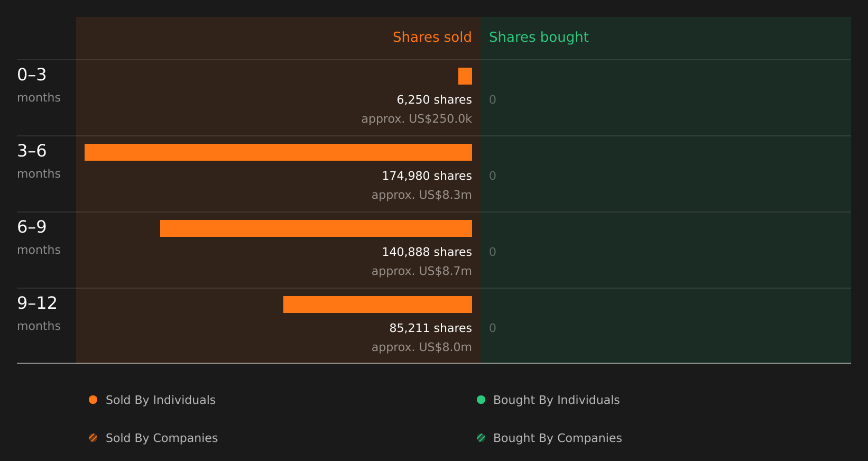Viewport: 868px width, 461px height.
Task: Click the 174,980 shares value
Action: [x=427, y=176]
